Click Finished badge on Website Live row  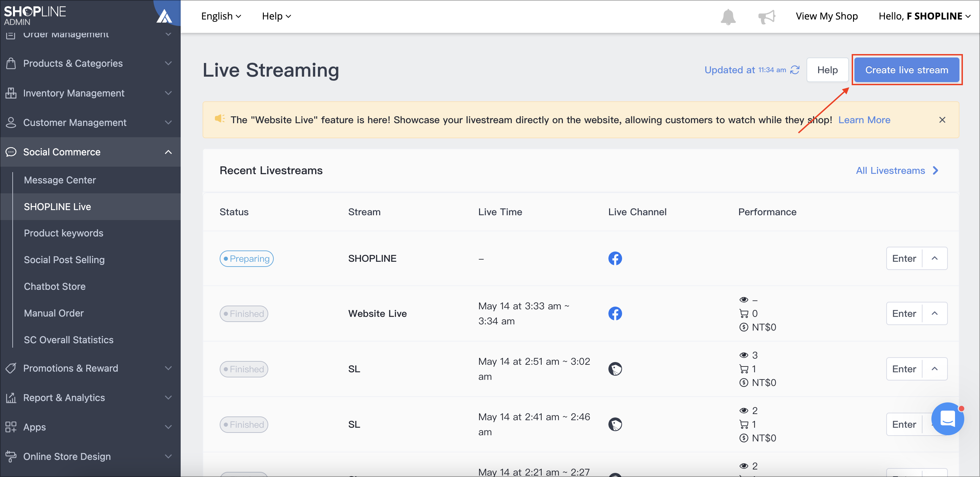(244, 313)
